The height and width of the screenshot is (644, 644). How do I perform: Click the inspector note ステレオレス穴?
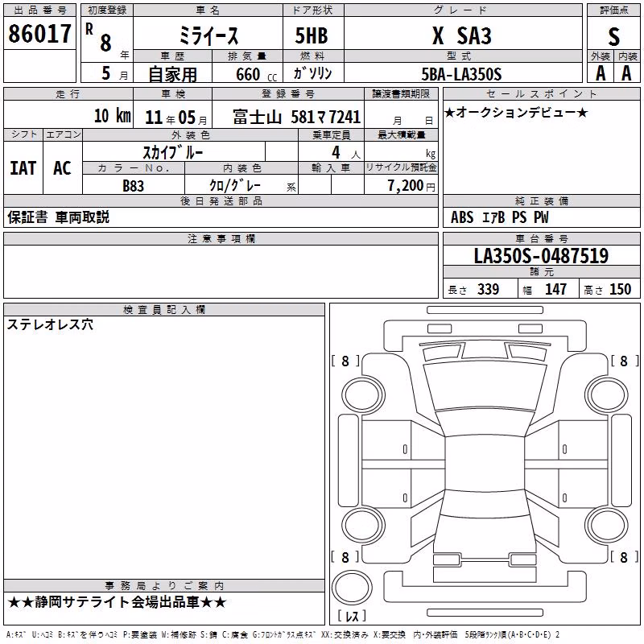pyautogui.click(x=50, y=324)
